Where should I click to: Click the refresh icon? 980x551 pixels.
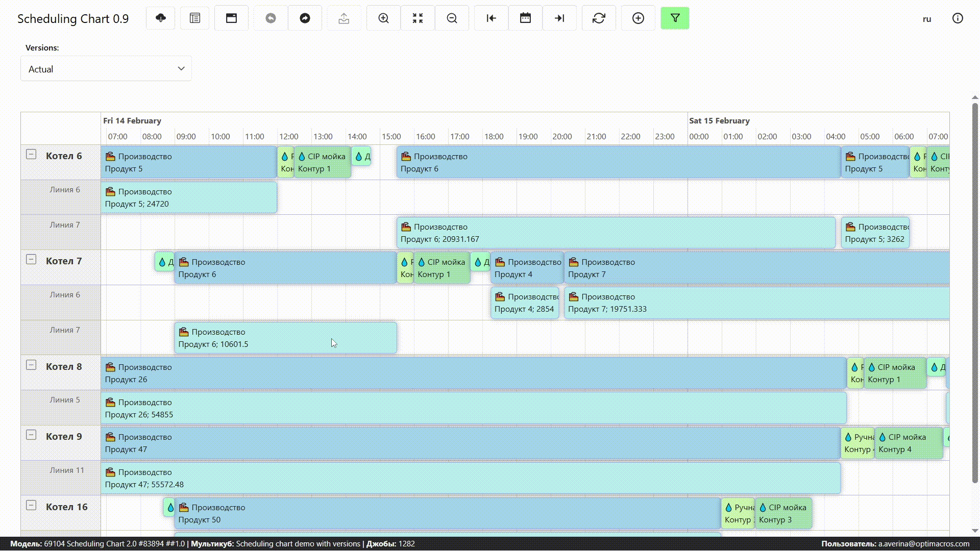coord(599,18)
